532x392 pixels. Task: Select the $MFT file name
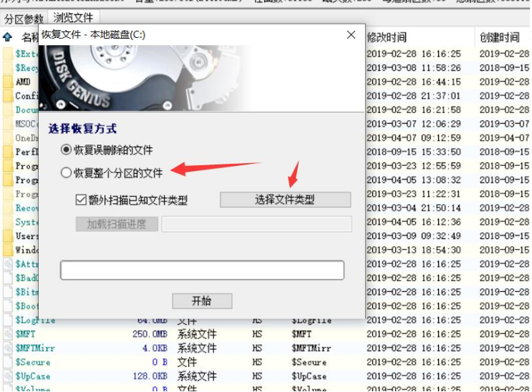click(26, 334)
